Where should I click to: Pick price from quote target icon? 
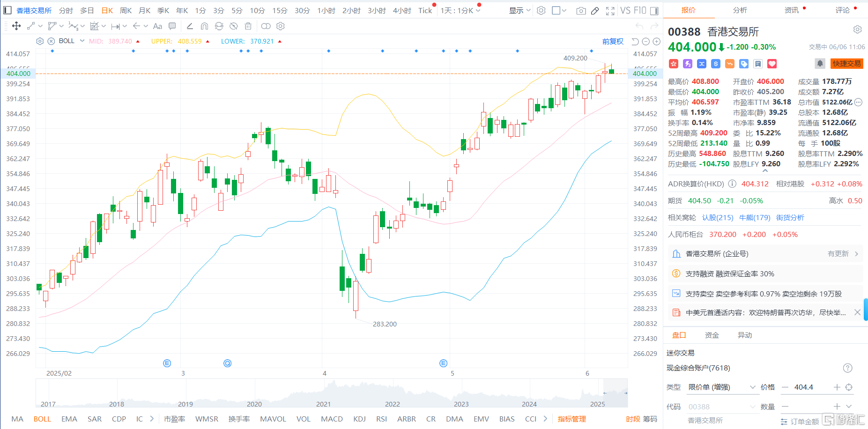coord(849,387)
